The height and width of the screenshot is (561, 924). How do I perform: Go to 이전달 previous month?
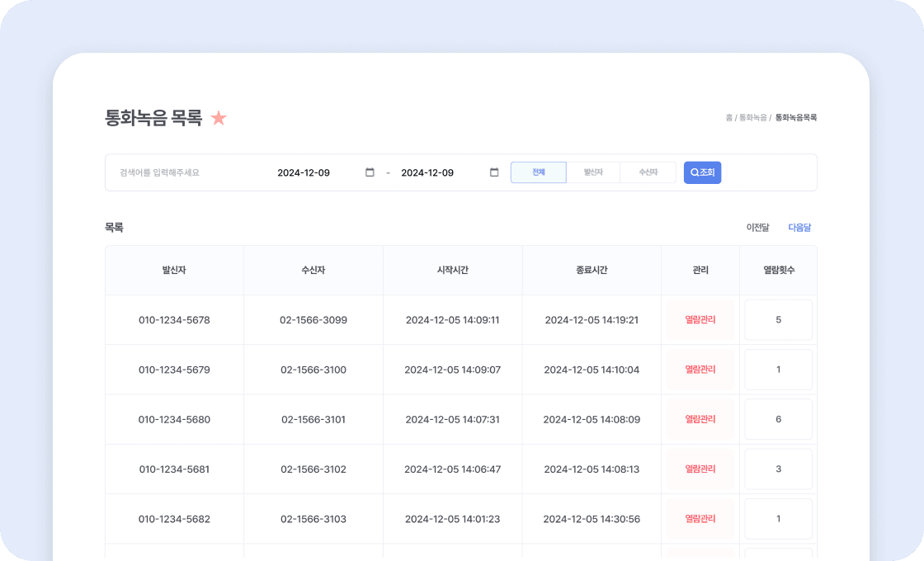[757, 228]
